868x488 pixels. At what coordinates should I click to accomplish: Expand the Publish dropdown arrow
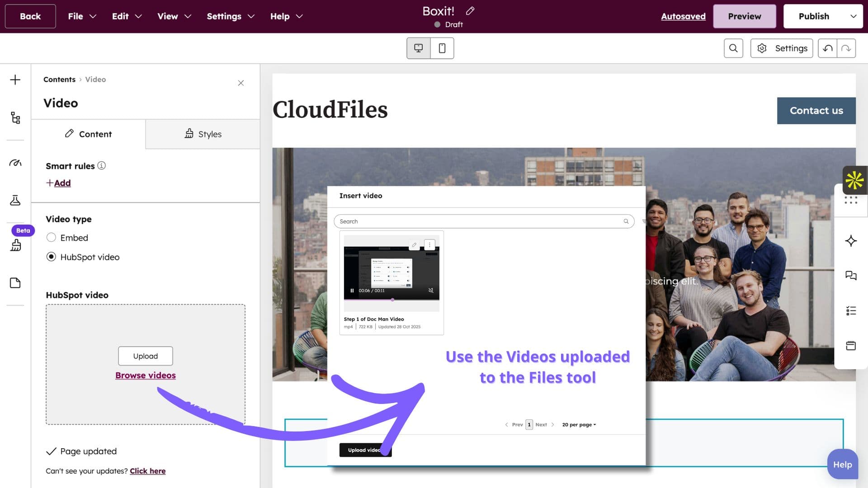(853, 16)
